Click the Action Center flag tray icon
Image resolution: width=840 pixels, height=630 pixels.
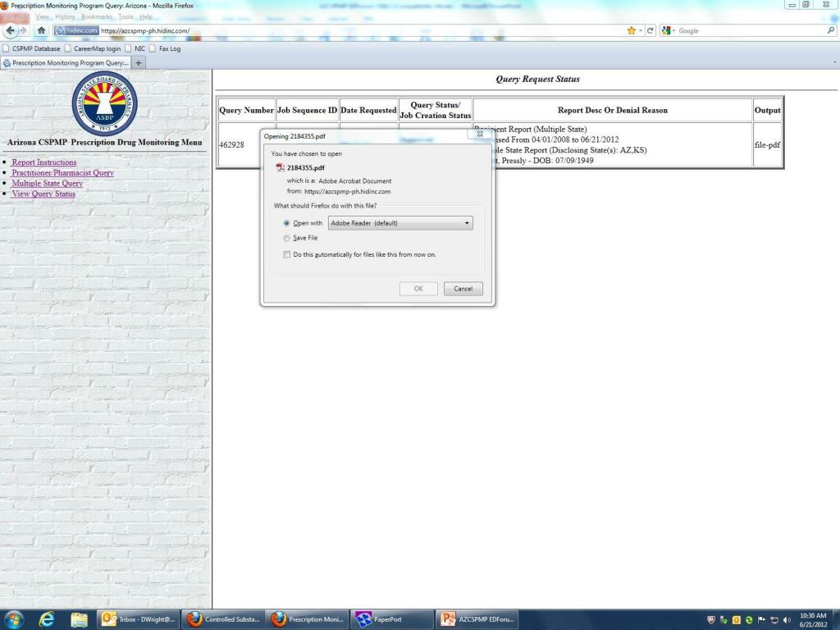(x=761, y=620)
